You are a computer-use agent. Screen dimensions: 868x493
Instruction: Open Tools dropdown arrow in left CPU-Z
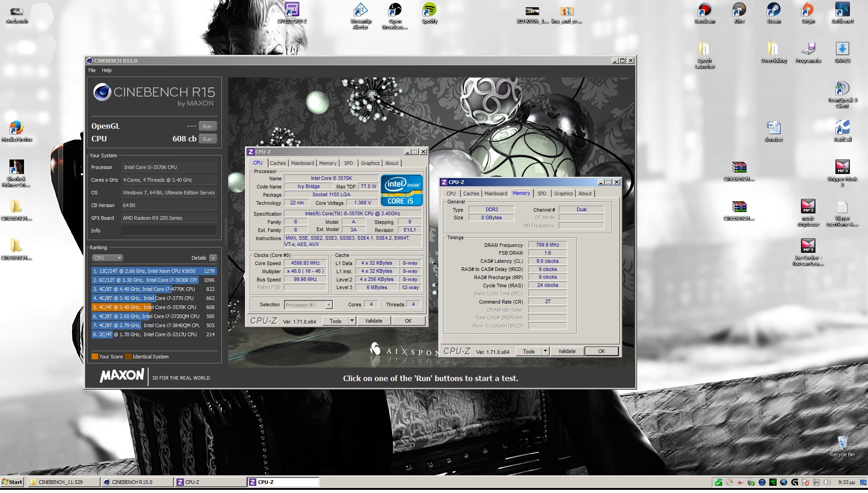pyautogui.click(x=352, y=321)
